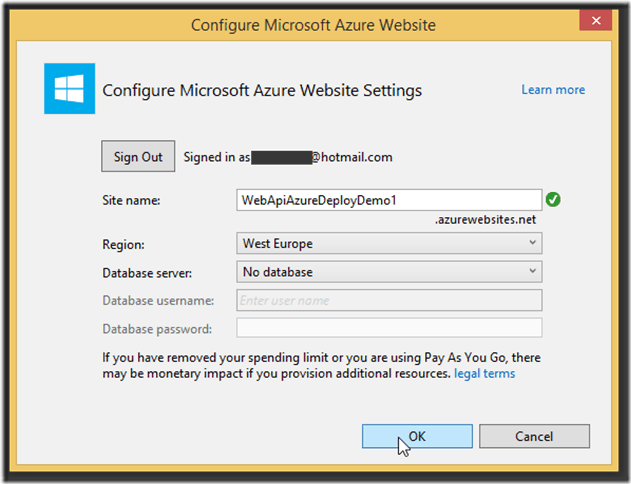Click the 'Region:' label
The width and height of the screenshot is (631, 484).
click(x=123, y=245)
